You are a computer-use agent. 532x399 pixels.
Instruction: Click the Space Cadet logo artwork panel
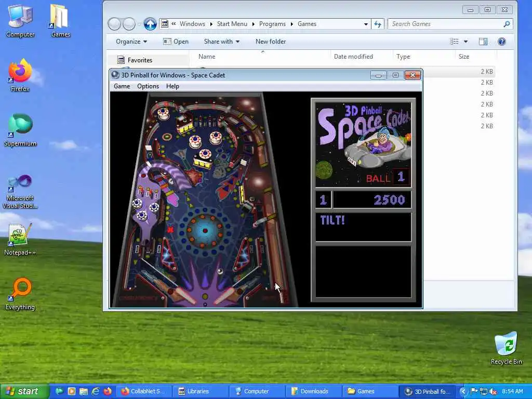363,145
